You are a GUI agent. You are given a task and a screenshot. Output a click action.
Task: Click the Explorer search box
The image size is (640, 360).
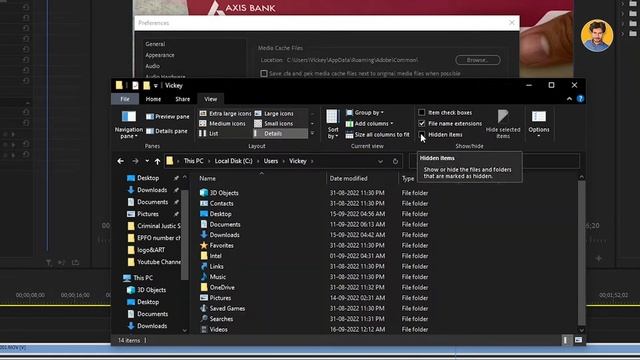(x=494, y=161)
